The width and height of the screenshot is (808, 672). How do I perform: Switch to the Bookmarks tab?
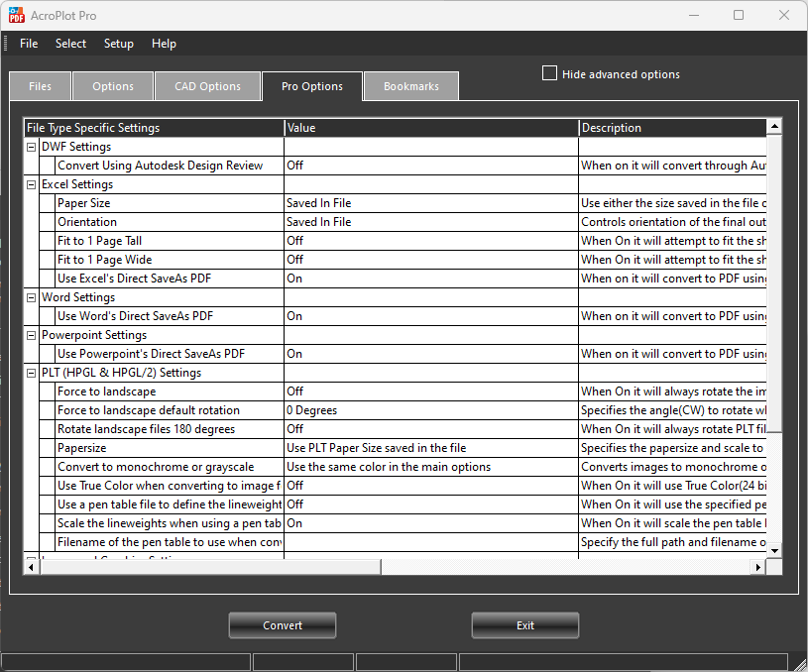[411, 86]
